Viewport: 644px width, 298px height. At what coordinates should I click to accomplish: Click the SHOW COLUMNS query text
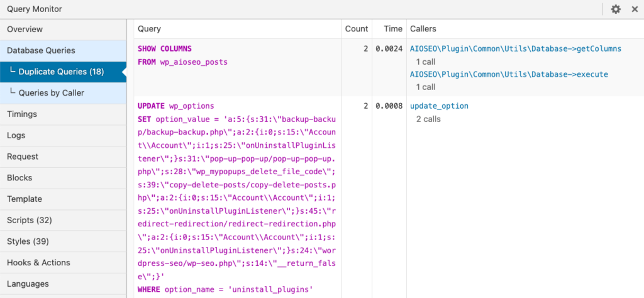click(165, 49)
